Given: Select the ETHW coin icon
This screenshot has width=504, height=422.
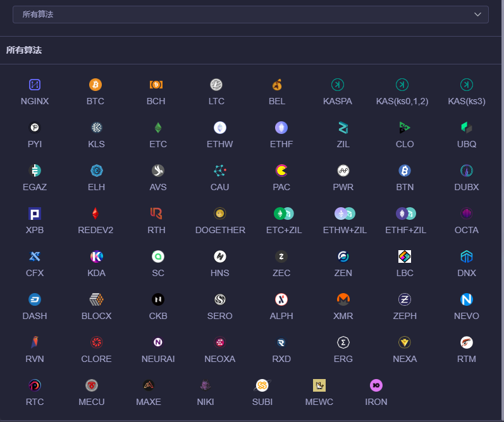Looking at the screenshot, I should [220, 128].
